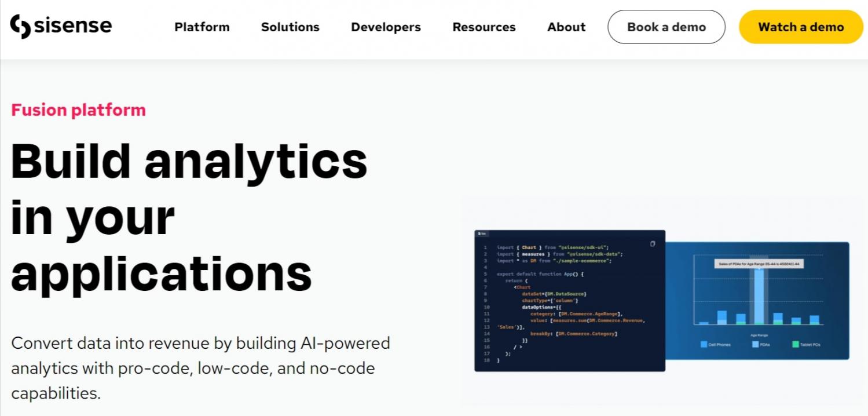Image resolution: width=868 pixels, height=416 pixels.
Task: Click the pink Fusion platform label
Action: point(79,110)
